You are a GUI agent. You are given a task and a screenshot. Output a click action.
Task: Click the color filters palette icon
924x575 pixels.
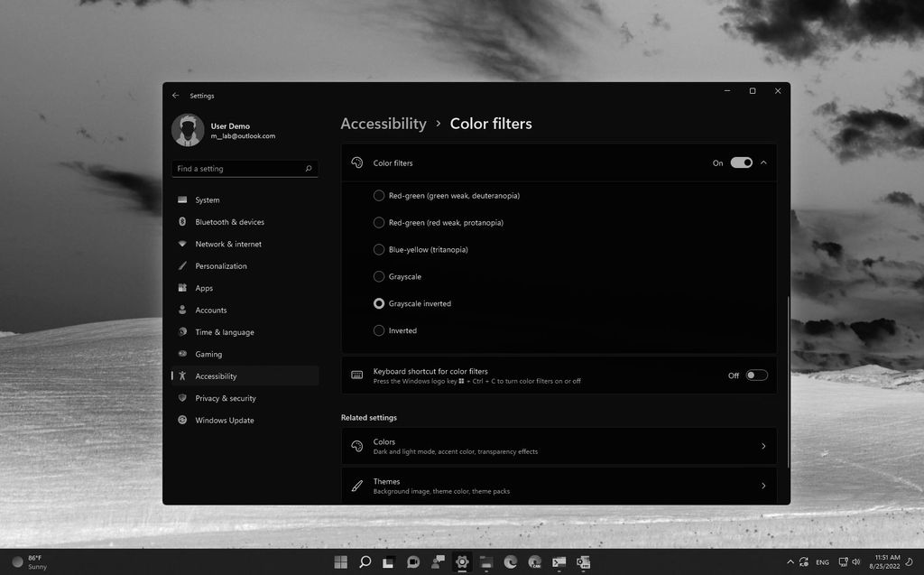[356, 162]
